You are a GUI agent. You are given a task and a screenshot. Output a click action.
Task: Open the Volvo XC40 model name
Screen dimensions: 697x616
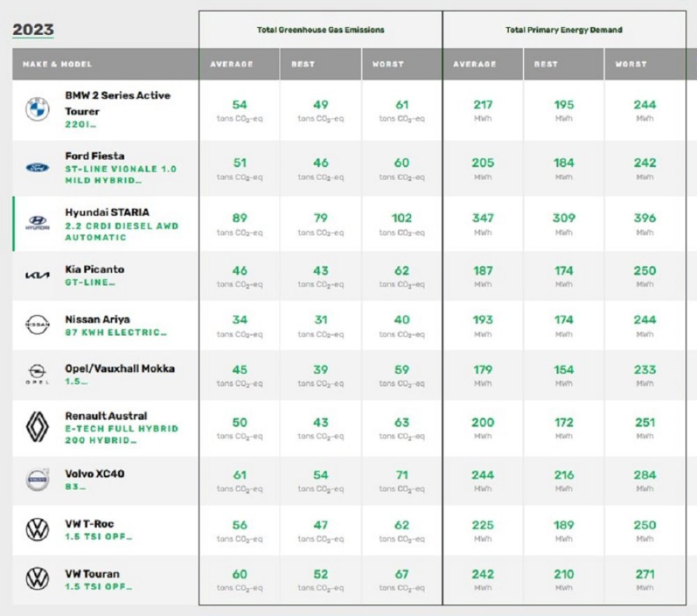pyautogui.click(x=95, y=474)
